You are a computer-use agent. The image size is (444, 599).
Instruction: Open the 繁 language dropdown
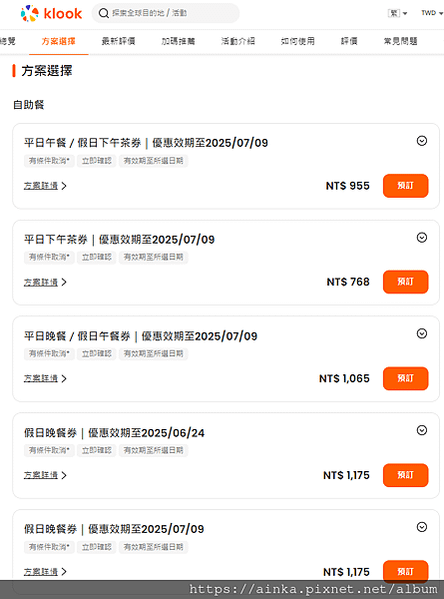[397, 13]
